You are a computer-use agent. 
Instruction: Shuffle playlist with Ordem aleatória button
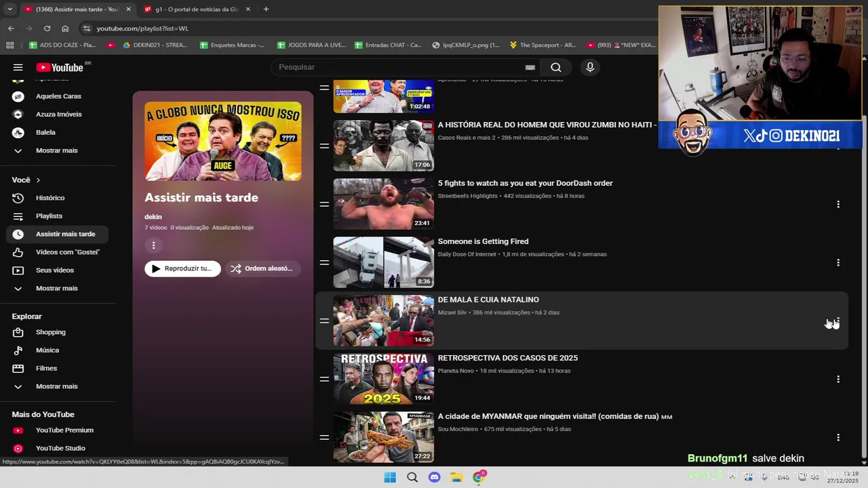point(263,268)
